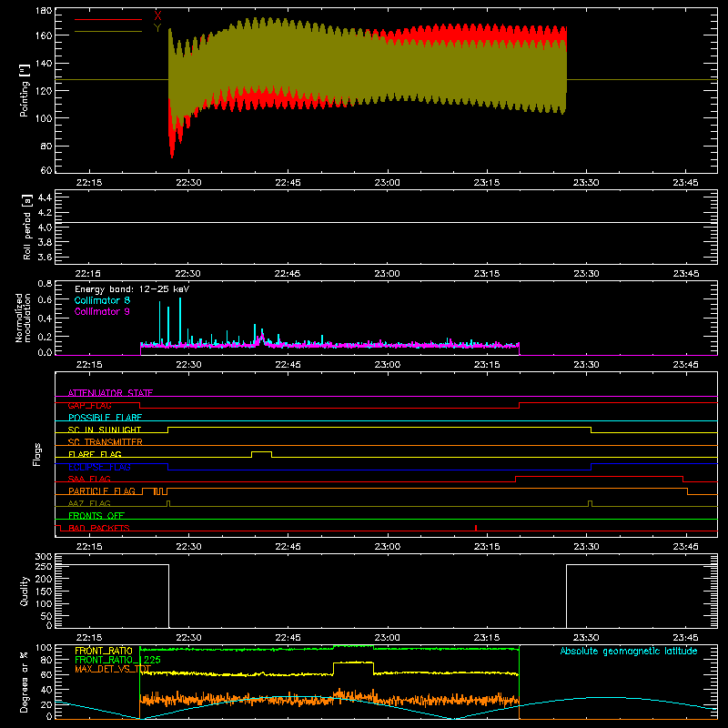Click the blue 'ECLIPSE_FLAG' label
Viewport: 728px width, 728px height.
click(x=99, y=467)
